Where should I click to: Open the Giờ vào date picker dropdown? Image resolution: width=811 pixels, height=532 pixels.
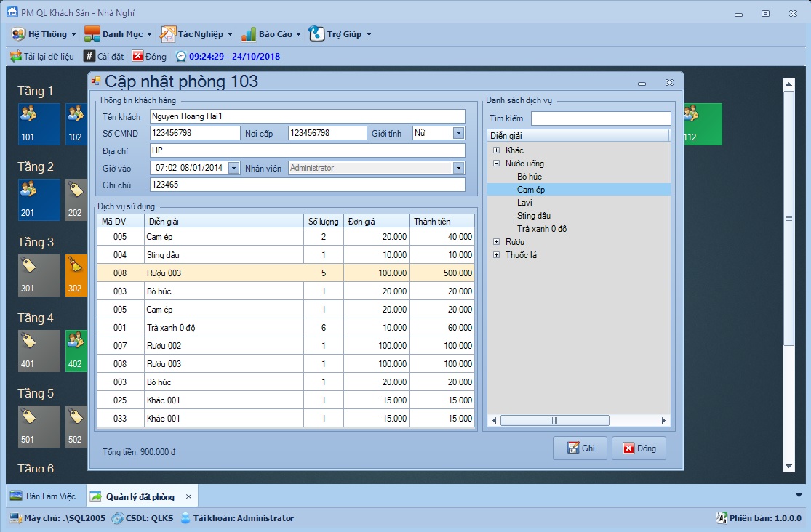pos(233,168)
